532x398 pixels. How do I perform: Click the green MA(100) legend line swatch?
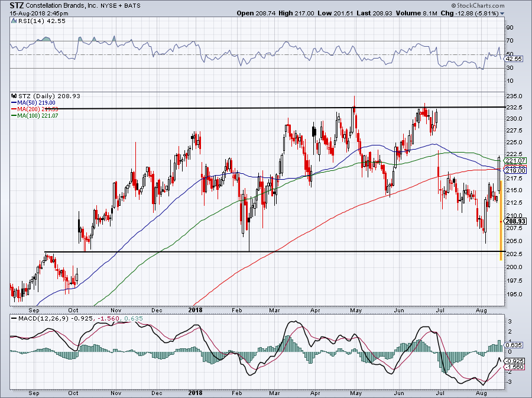[14, 115]
